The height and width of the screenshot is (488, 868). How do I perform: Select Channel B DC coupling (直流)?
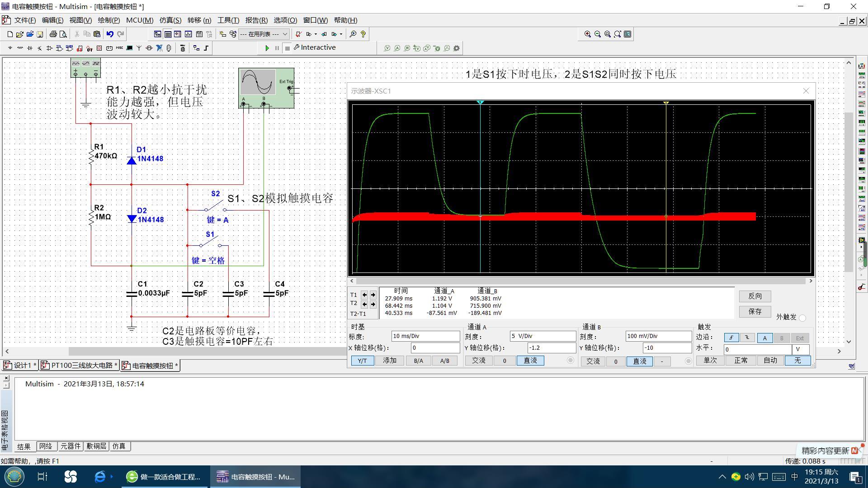(639, 361)
